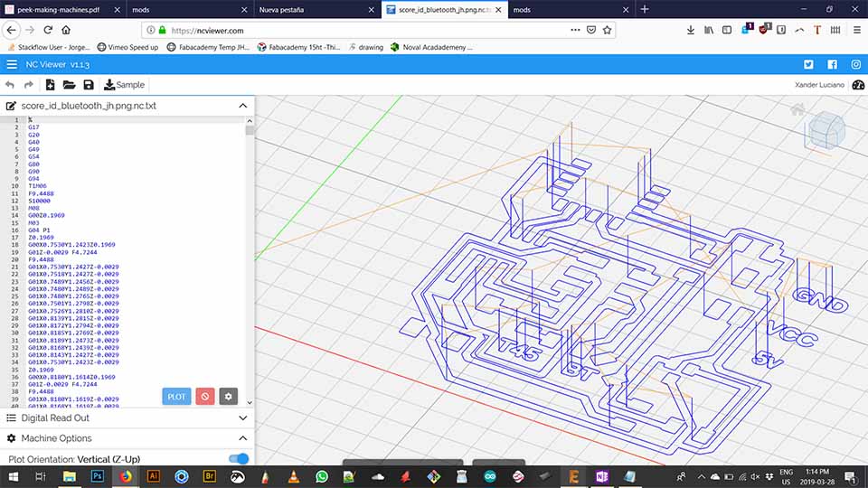Open the Firefox application menu
Image resolution: width=868 pixels, height=488 pixels.
[x=856, y=30]
